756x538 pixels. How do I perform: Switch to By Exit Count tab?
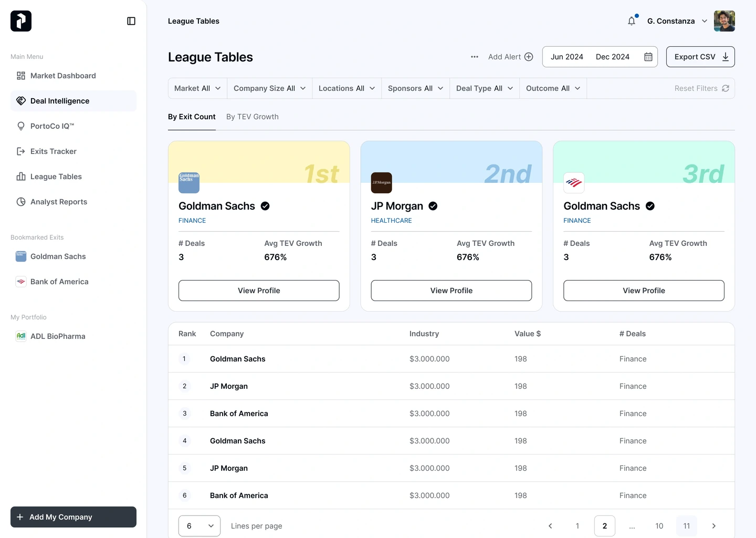tap(192, 117)
